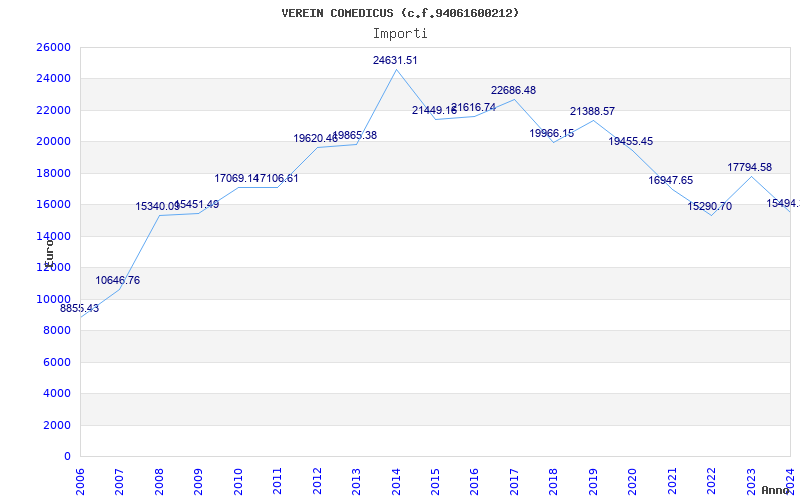Select data label 19865.38
This screenshot has height=500, width=800.
click(x=355, y=136)
